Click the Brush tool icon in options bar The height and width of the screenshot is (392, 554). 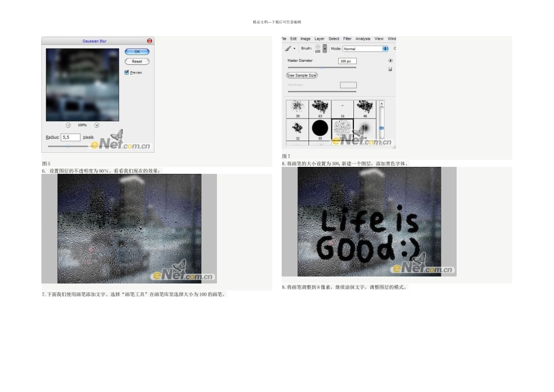(x=288, y=48)
